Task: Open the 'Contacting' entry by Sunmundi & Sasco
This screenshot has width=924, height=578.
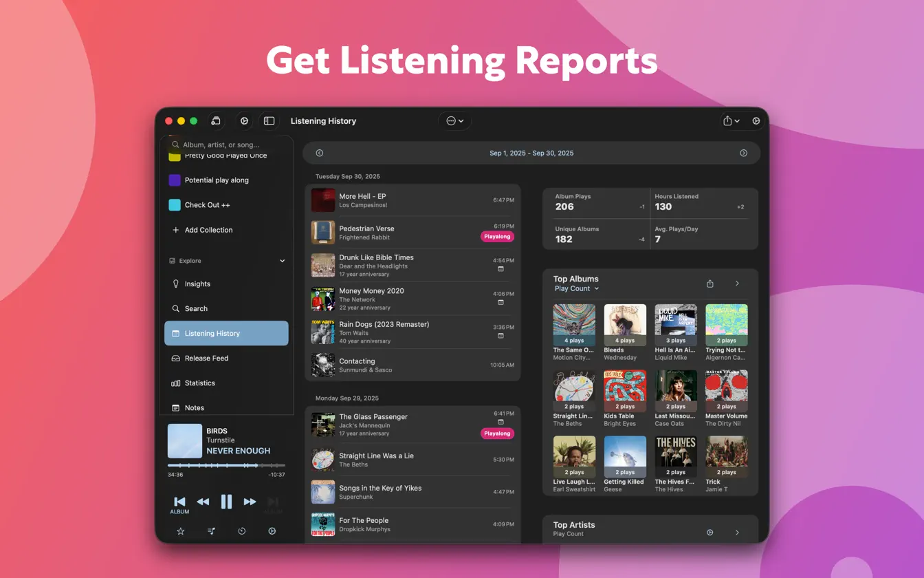Action: (x=412, y=365)
